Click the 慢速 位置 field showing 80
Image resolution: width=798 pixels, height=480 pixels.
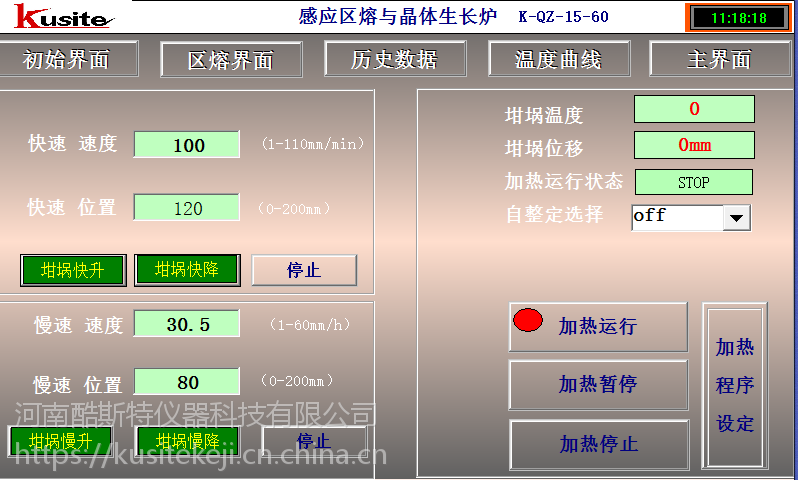[x=187, y=382]
